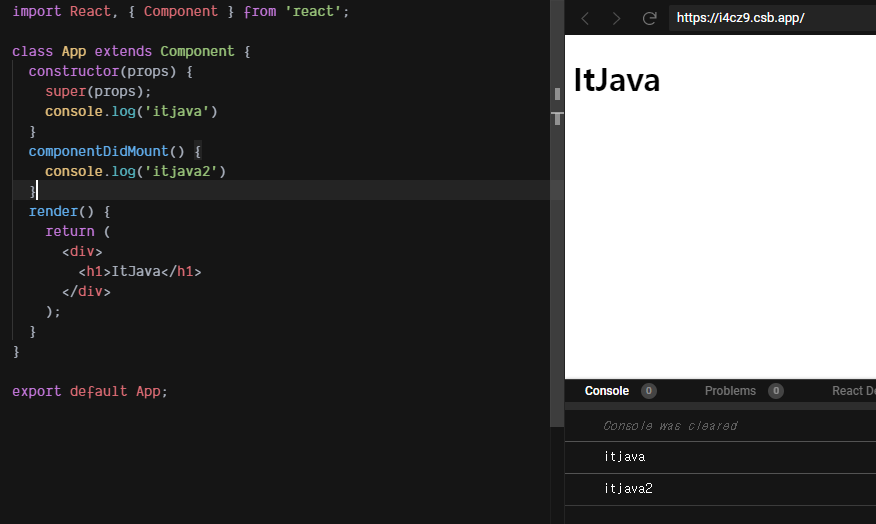Click the 'export default App' line
The image size is (876, 524).
click(90, 392)
